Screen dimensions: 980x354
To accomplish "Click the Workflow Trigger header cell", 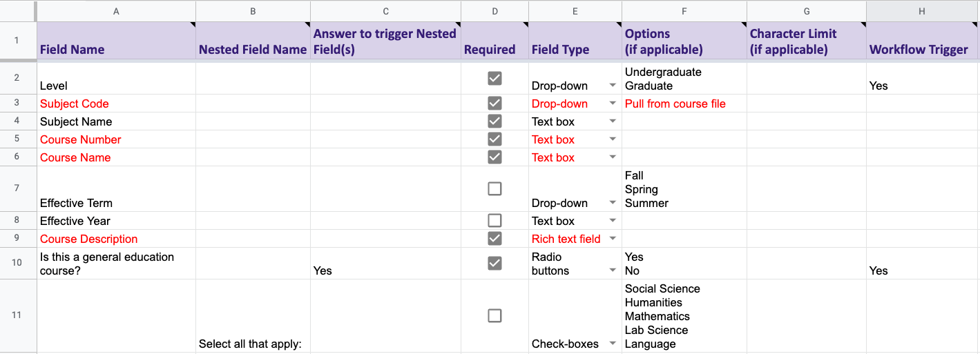I will click(x=923, y=41).
